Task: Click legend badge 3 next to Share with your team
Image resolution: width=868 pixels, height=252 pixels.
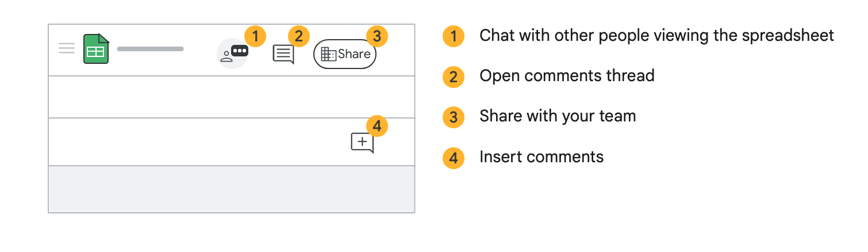Action: tap(454, 117)
